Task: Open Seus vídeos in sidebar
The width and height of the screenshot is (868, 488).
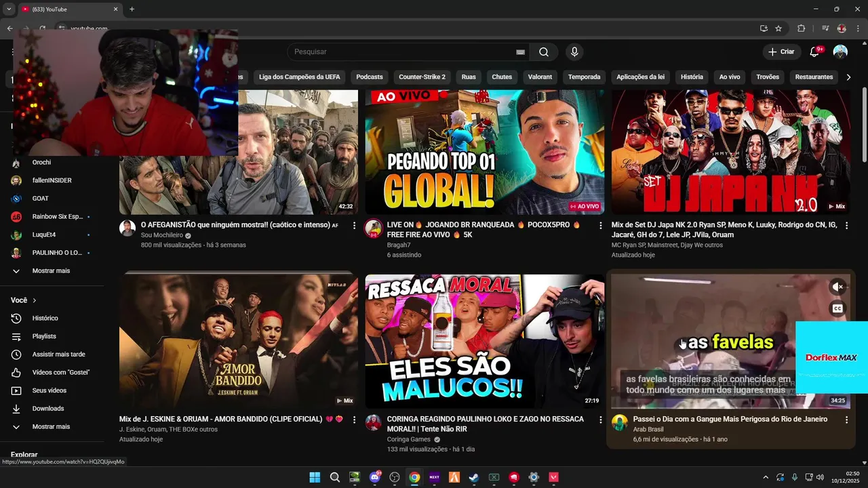Action: pyautogui.click(x=50, y=390)
